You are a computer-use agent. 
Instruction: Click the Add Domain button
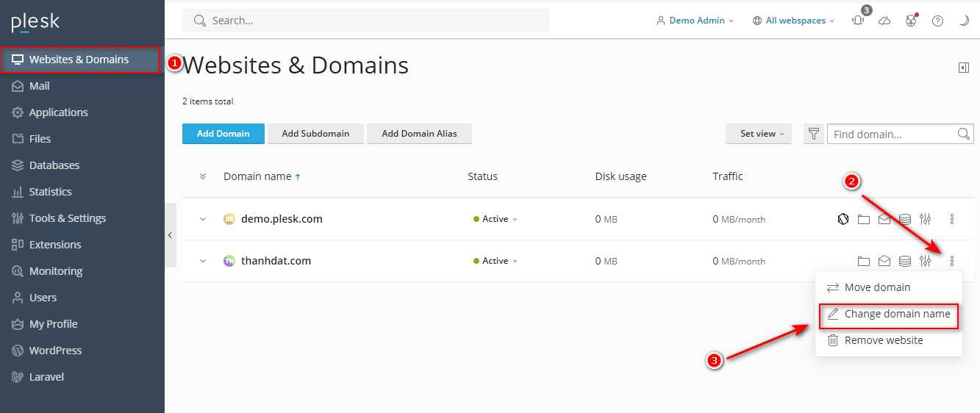[x=223, y=134]
